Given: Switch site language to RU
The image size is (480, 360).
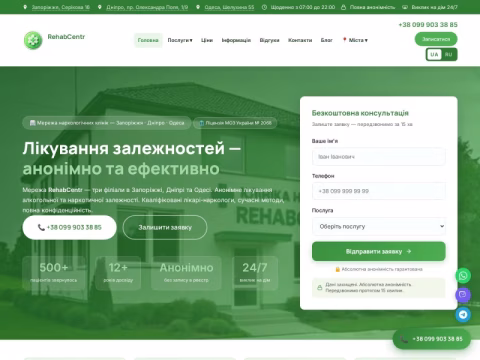Looking at the screenshot, I should pyautogui.click(x=449, y=54).
